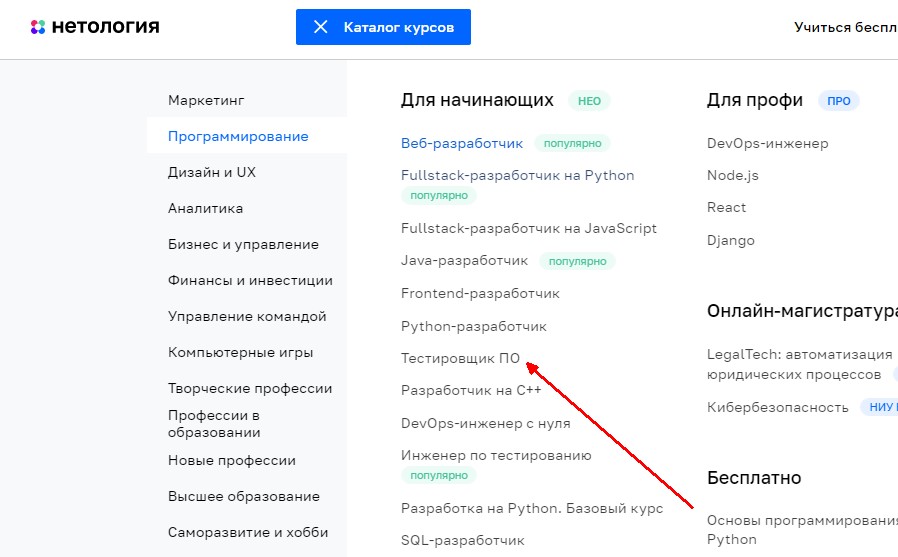Open the Java-разработчик course

[x=464, y=260]
